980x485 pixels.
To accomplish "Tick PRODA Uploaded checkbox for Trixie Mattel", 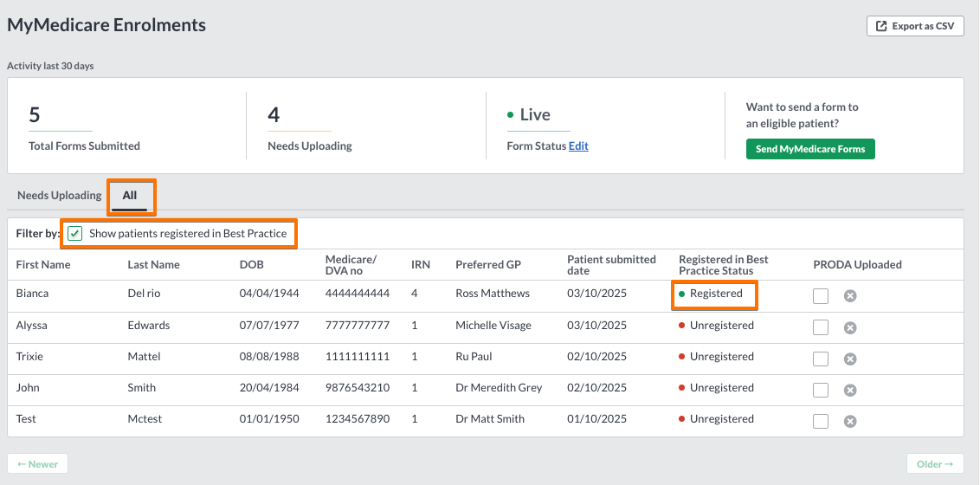I will (821, 359).
